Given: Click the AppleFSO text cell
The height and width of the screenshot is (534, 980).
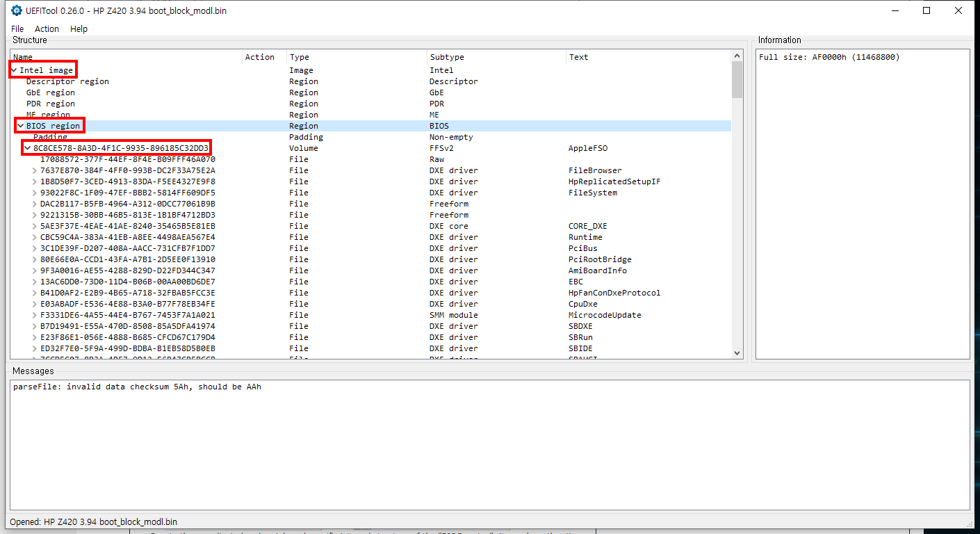Looking at the screenshot, I should pyautogui.click(x=588, y=148).
